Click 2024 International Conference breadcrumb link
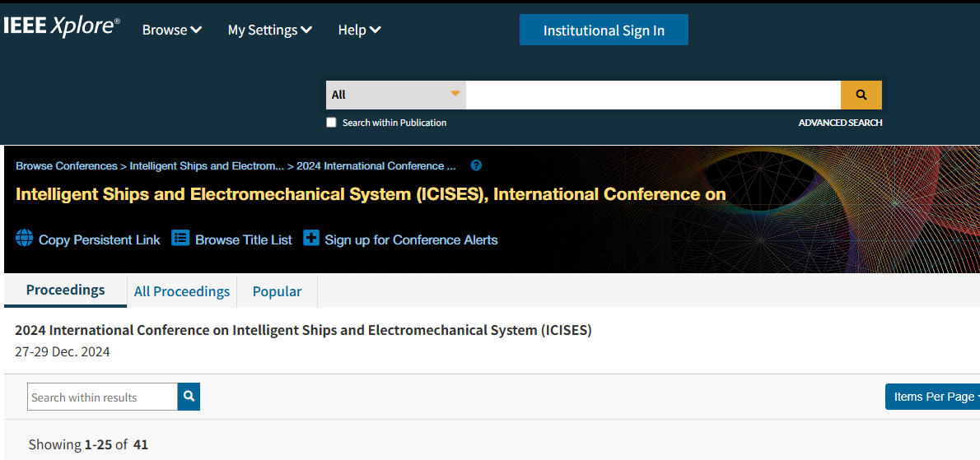This screenshot has height=460, width=980. [376, 166]
